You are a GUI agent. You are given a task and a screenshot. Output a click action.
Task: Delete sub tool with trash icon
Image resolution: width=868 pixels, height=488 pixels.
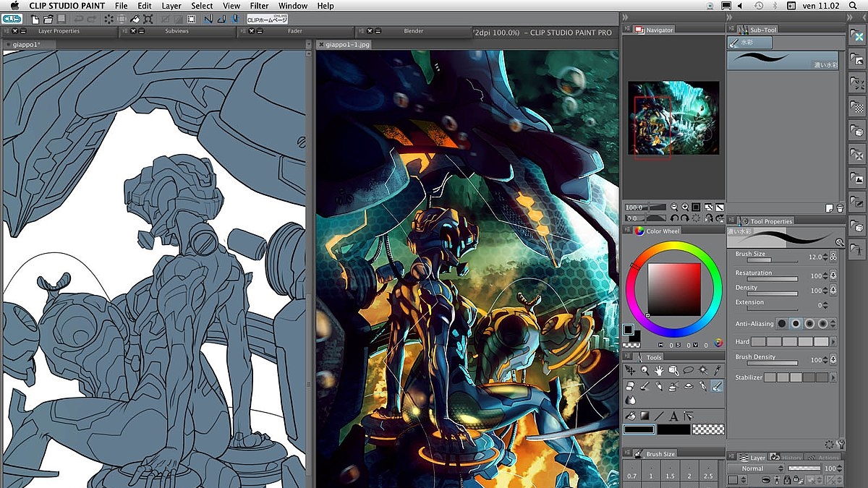[840, 208]
